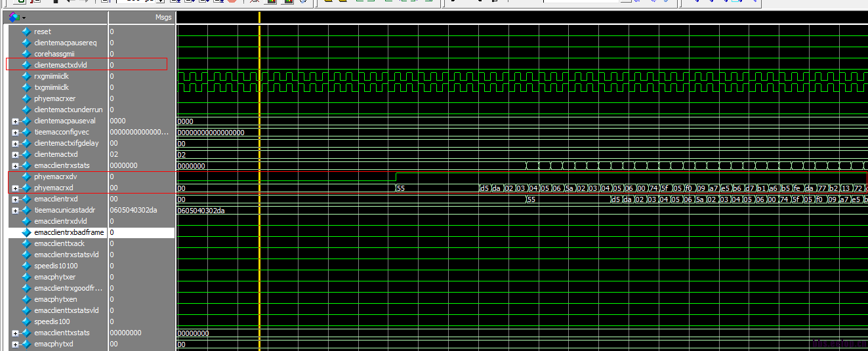
Task: Select the emacphytxen signal
Action: coord(54,299)
